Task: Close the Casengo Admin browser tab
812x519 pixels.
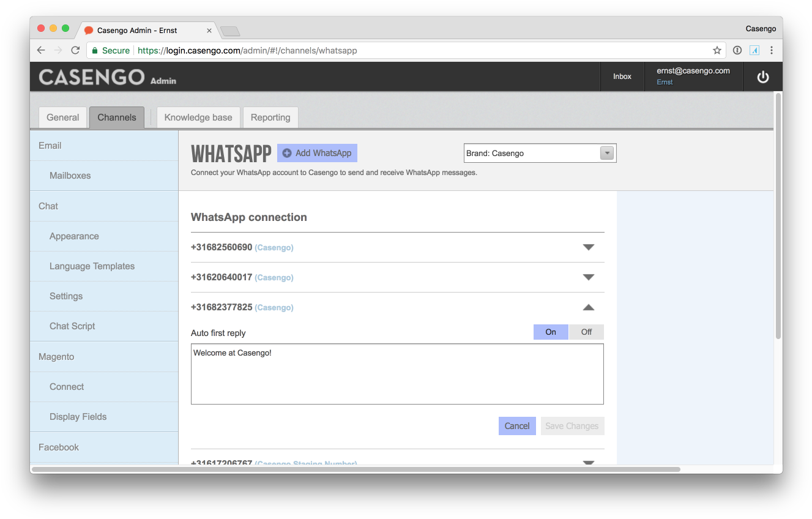Action: pyautogui.click(x=209, y=31)
